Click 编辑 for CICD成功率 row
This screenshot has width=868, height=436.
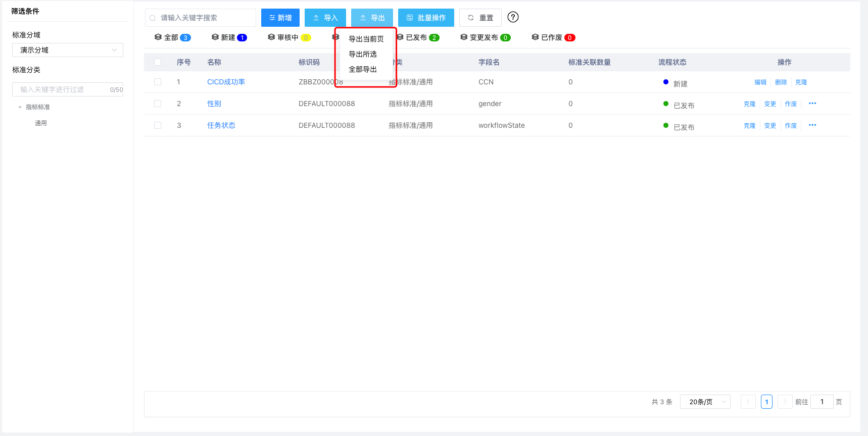point(760,82)
